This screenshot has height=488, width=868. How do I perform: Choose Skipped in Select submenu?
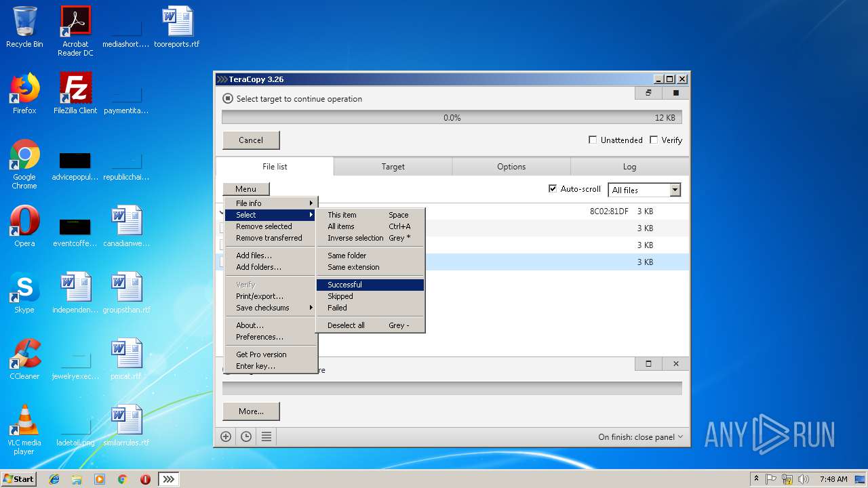point(370,296)
